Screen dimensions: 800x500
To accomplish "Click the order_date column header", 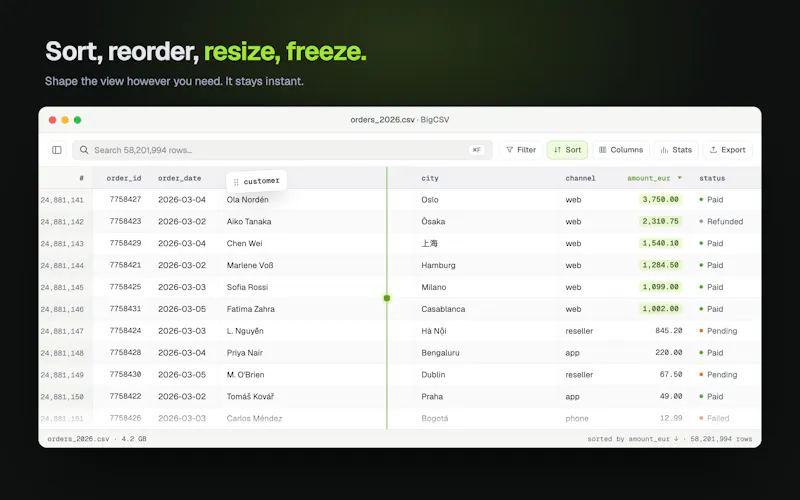I will (x=180, y=178).
